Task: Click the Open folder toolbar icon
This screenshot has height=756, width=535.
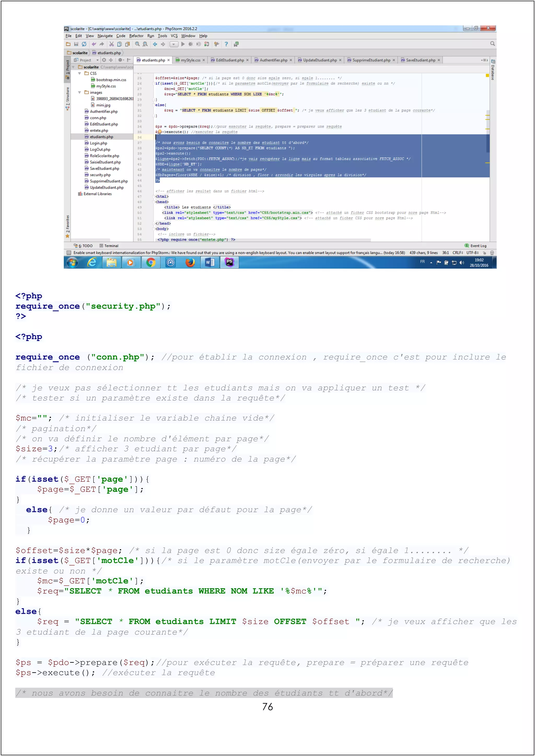Action: pyautogui.click(x=68, y=44)
